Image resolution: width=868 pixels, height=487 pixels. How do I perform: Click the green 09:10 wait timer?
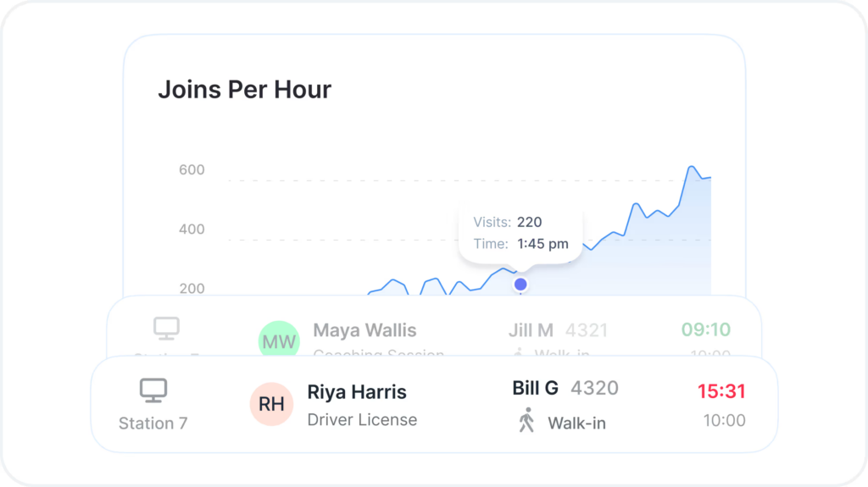click(x=705, y=329)
